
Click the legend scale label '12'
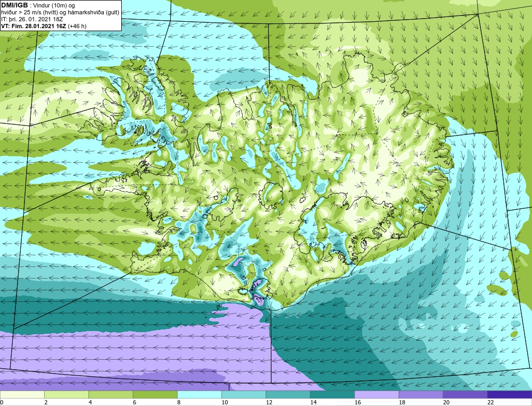pos(269,403)
